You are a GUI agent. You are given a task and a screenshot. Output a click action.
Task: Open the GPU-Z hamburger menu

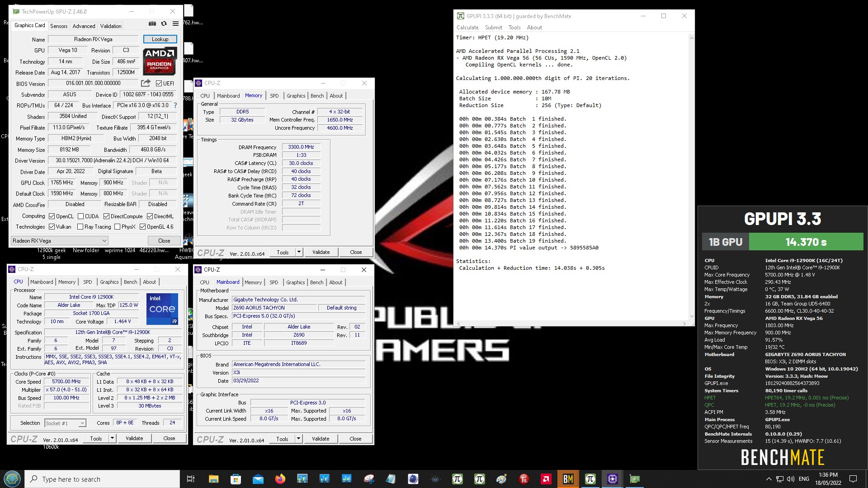tap(175, 23)
